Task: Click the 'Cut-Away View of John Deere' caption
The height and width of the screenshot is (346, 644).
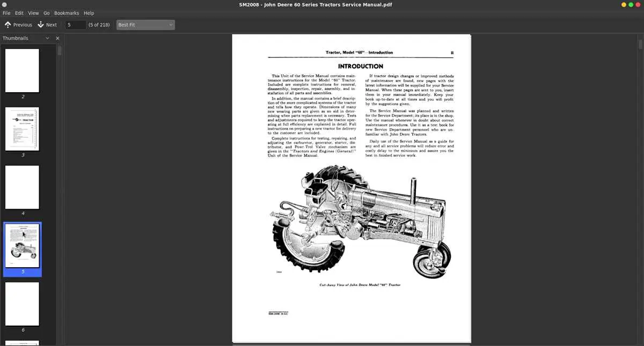Action: (360, 285)
